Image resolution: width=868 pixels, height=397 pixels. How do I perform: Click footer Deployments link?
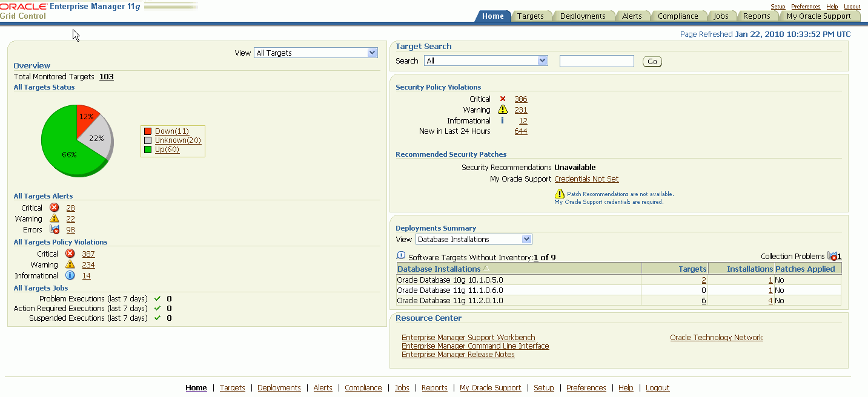[x=279, y=388]
